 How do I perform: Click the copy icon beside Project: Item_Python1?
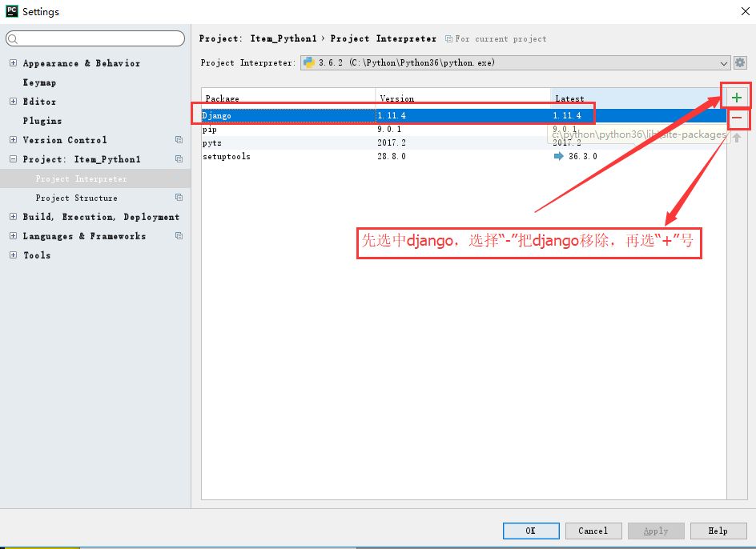[x=179, y=159]
